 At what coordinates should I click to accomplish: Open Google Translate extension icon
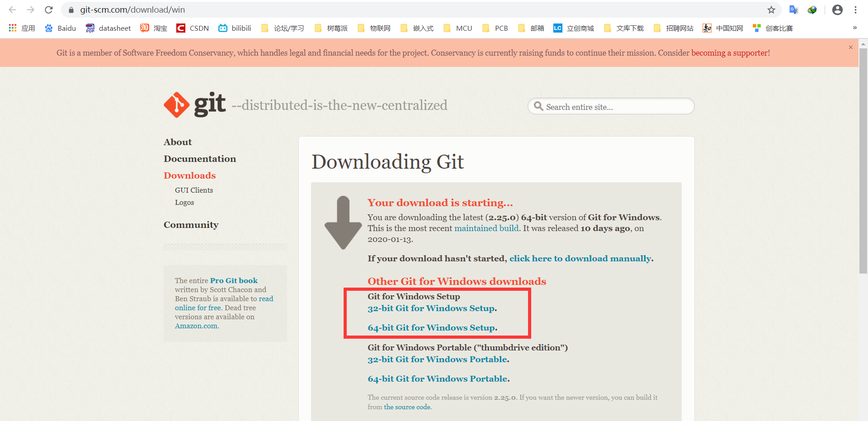click(x=793, y=9)
